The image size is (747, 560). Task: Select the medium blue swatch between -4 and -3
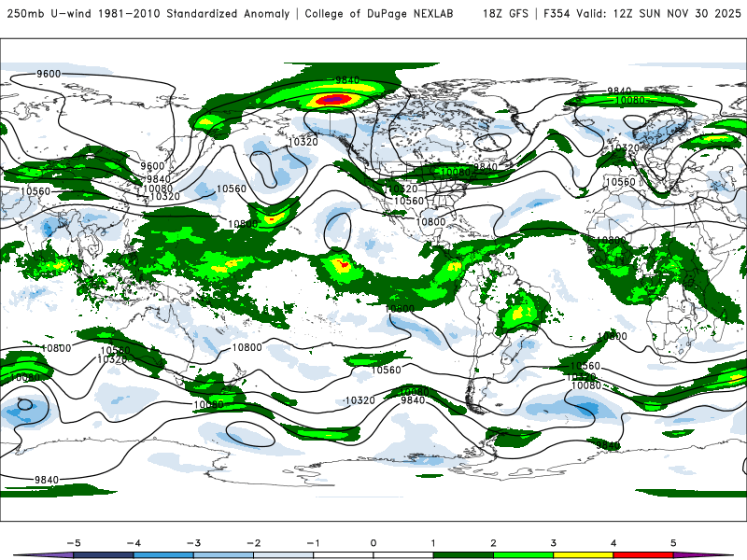coord(163,555)
